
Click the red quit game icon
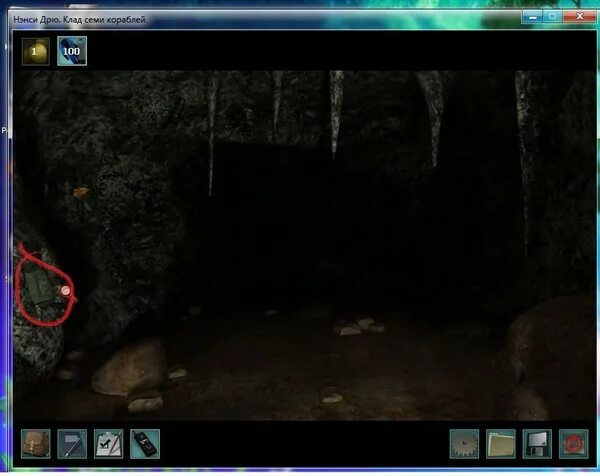574,444
